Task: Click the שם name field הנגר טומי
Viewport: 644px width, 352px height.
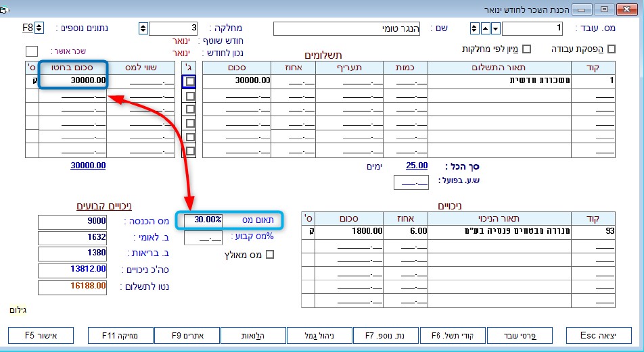Action: [346, 29]
